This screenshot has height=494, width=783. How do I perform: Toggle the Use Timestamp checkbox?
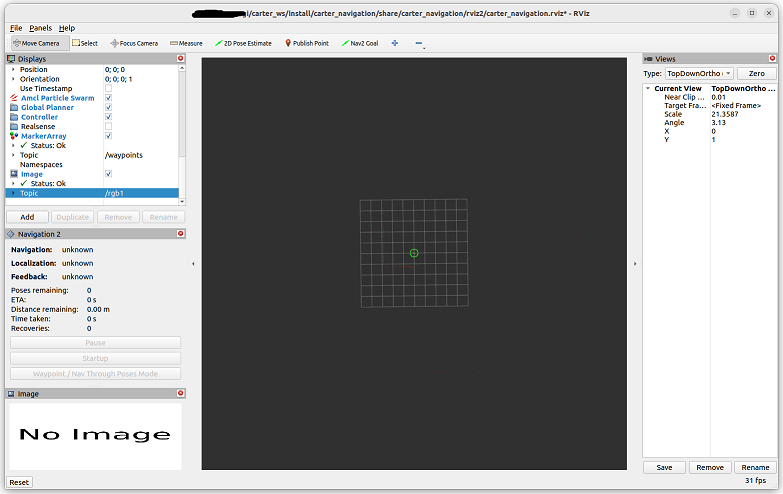pos(108,88)
